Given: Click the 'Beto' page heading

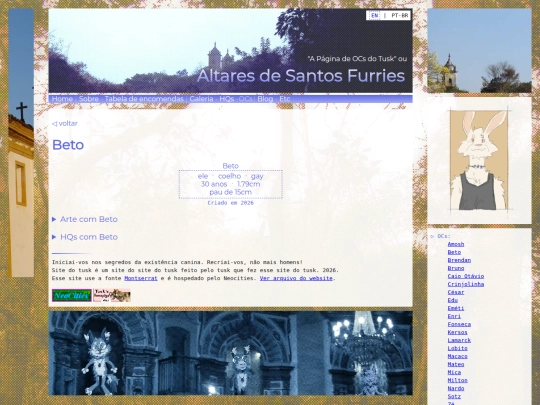Looking at the screenshot, I should click(x=68, y=145).
